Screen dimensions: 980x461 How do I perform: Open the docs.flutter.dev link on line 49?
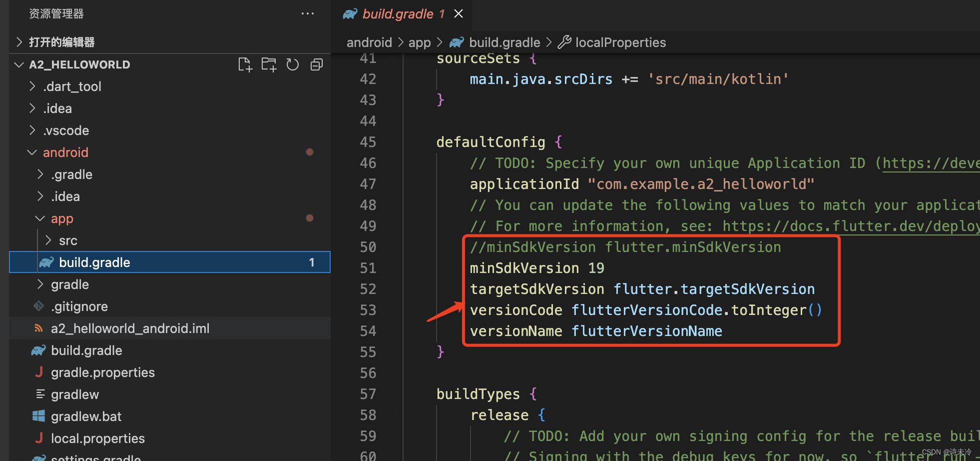tap(851, 226)
